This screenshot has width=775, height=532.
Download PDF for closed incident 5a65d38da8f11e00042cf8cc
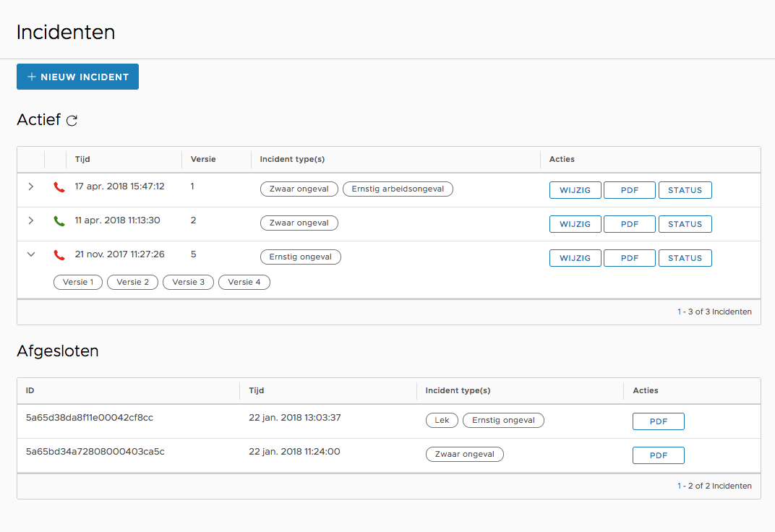click(x=658, y=421)
